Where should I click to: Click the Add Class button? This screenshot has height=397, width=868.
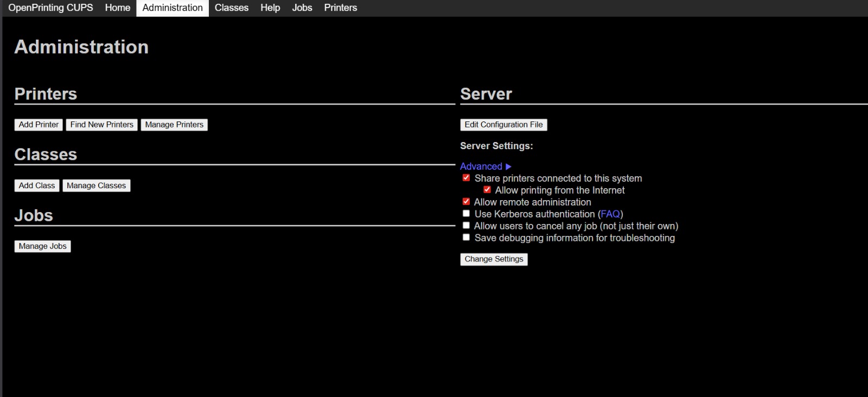click(x=37, y=185)
